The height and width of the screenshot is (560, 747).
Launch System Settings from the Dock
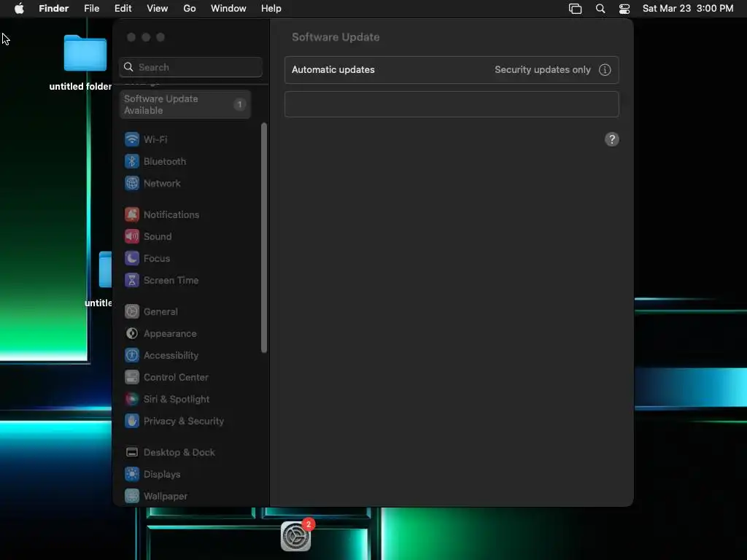296,536
